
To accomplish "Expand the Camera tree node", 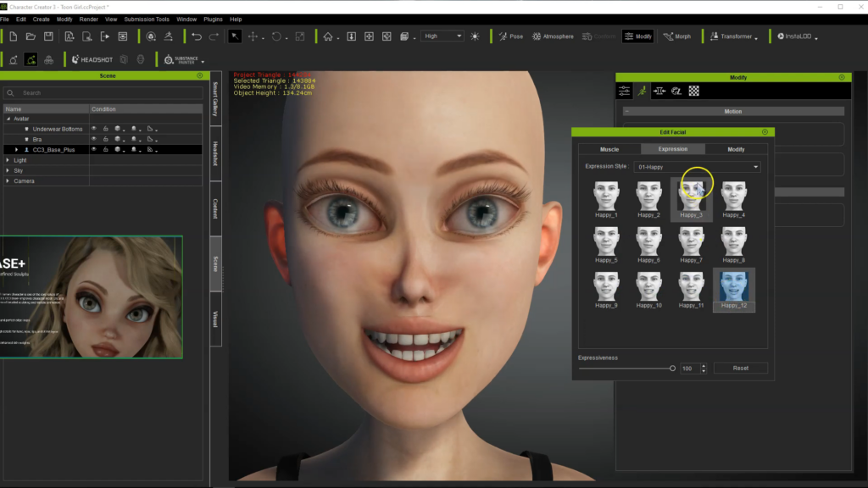I will pos(8,181).
